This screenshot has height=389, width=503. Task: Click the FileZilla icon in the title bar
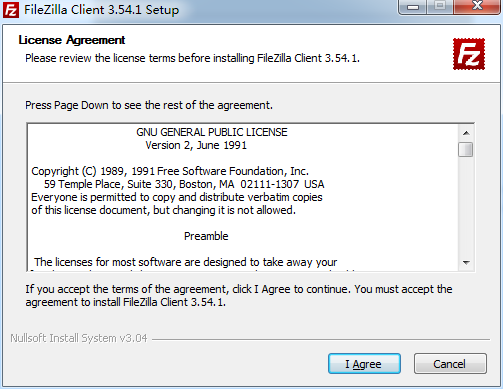[x=10, y=9]
